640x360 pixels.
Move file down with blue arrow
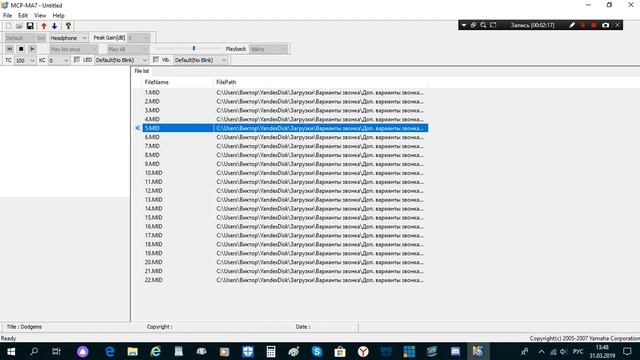(54, 26)
